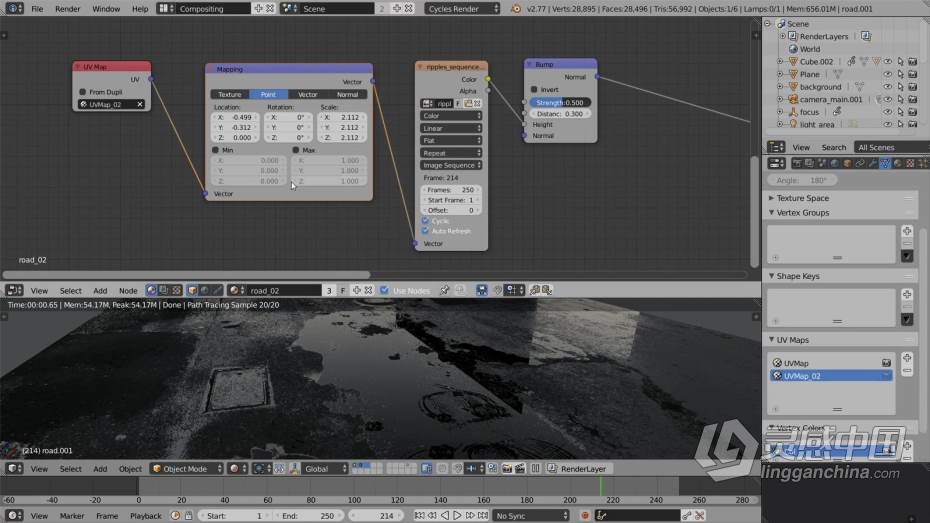Screen dimensions: 930x523
Task: Click Location X field in Mapping node
Action: [x=235, y=117]
